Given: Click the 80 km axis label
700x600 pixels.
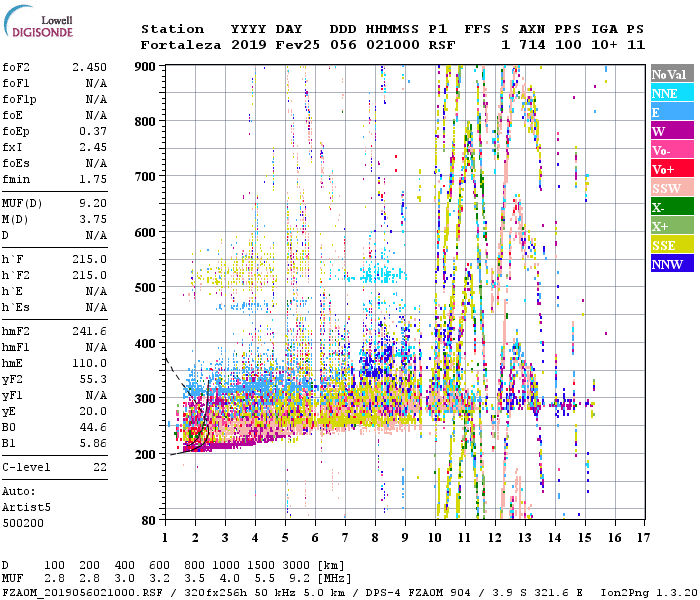Looking at the screenshot, I should tap(149, 520).
